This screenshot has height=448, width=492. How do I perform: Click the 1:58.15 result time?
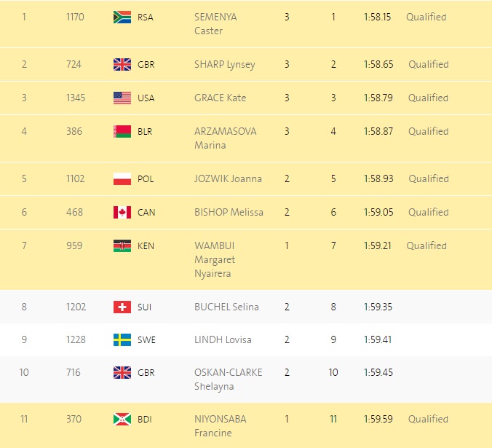377,17
